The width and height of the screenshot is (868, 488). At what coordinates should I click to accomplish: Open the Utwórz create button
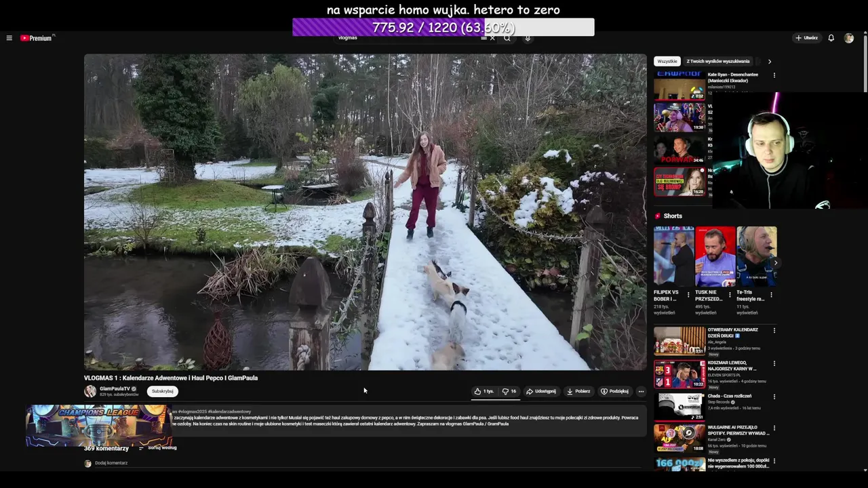807,38
